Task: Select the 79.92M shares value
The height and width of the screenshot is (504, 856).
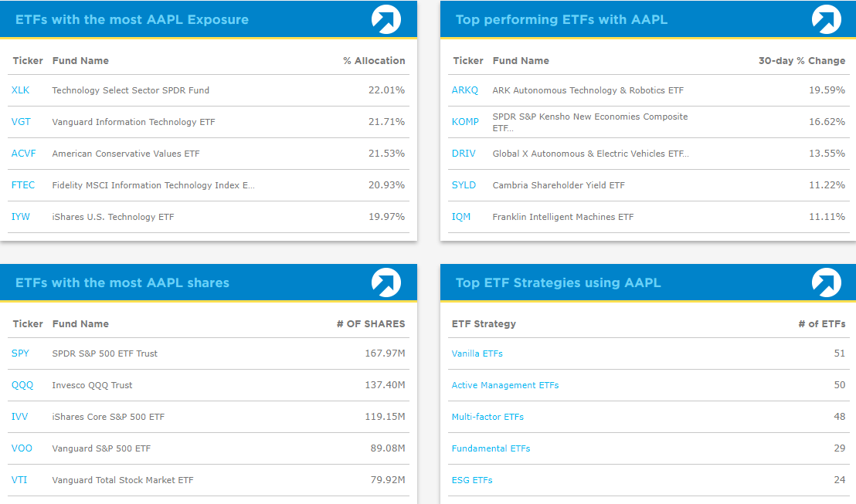Action: click(388, 480)
